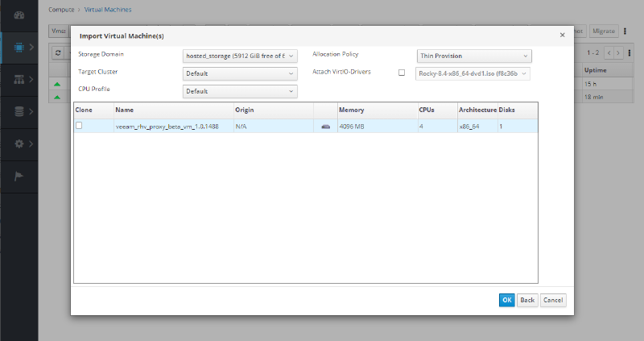Open the kebab menu next to Migrate
Screen dimensions: 644x341
point(625,31)
